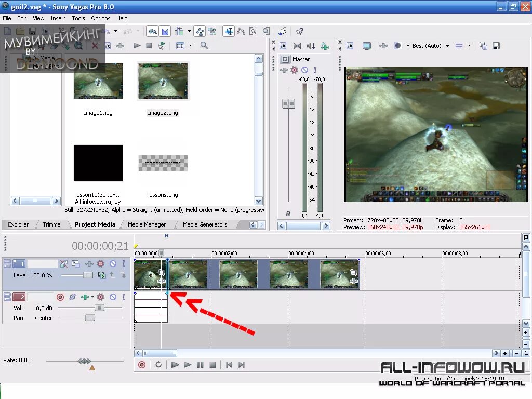The width and height of the screenshot is (532, 399).
Task: Open Track Motion on track 1
Action: 76,263
